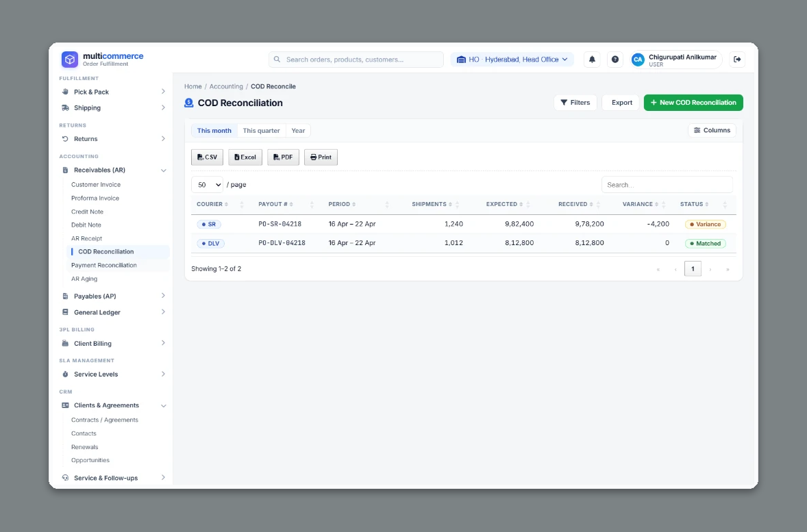The height and width of the screenshot is (532, 807).
Task: Expand the Pick & Pack menu
Action: [113, 92]
